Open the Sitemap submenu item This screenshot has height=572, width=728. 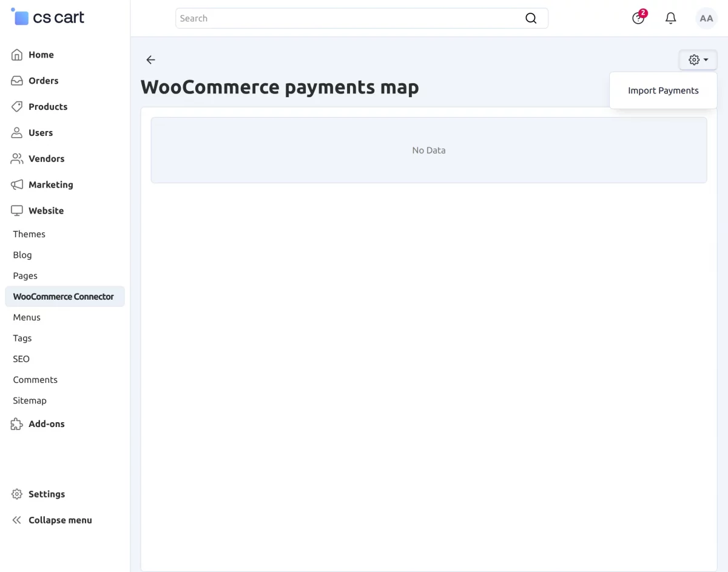coord(30,400)
